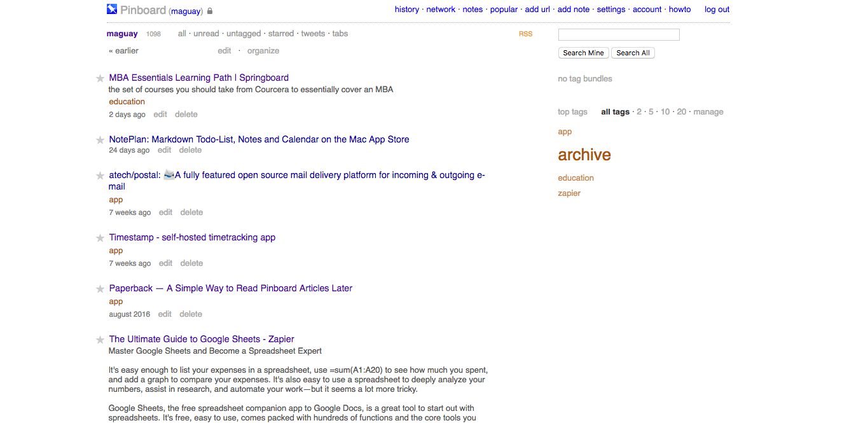The height and width of the screenshot is (423, 868).
Task: Star the NotePlan Markdown Todo-List bookmark
Action: (x=100, y=140)
